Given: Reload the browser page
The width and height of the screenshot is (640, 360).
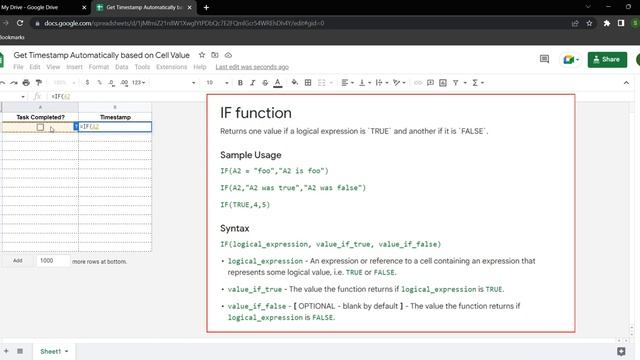Looking at the screenshot, I should click(x=20, y=23).
